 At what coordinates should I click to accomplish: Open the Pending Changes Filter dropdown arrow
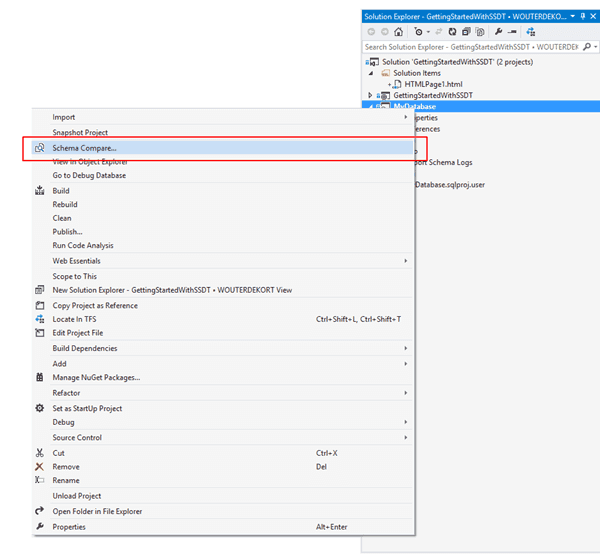coord(428,32)
